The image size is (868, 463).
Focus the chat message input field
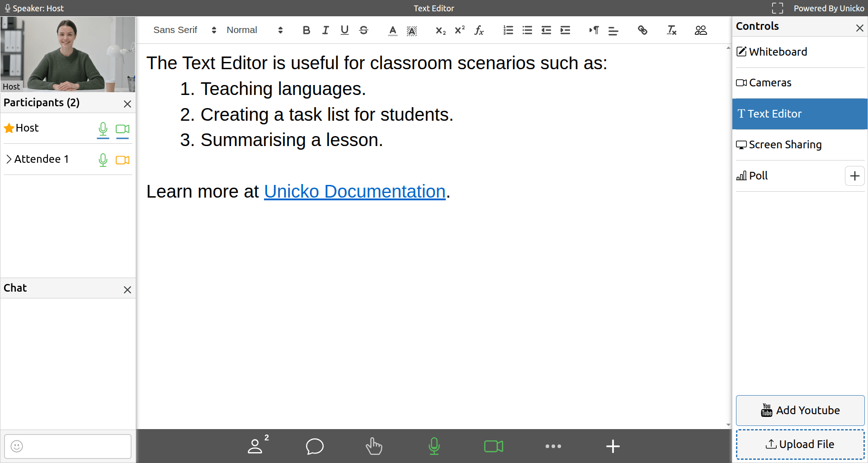(x=68, y=446)
